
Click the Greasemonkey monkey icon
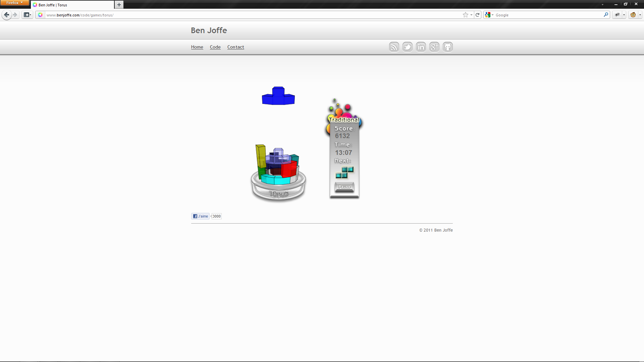tap(633, 15)
